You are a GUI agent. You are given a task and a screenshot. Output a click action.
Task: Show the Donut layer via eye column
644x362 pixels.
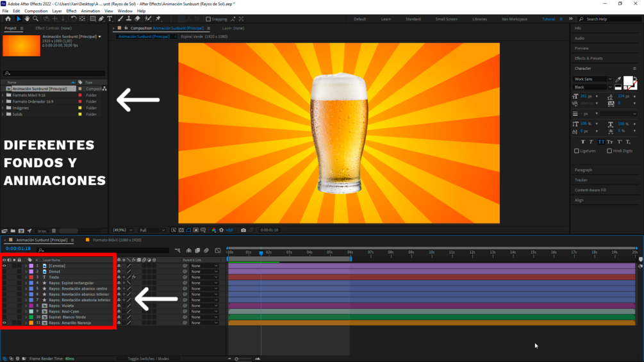click(4, 272)
